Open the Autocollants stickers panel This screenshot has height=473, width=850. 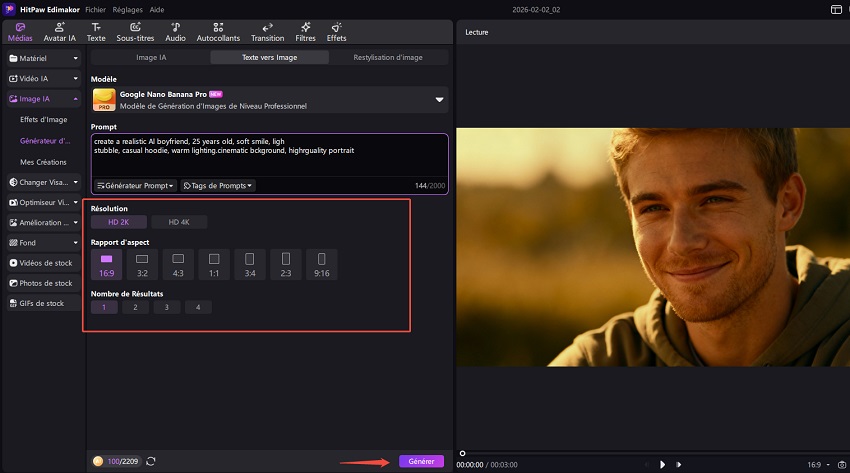tap(218, 31)
